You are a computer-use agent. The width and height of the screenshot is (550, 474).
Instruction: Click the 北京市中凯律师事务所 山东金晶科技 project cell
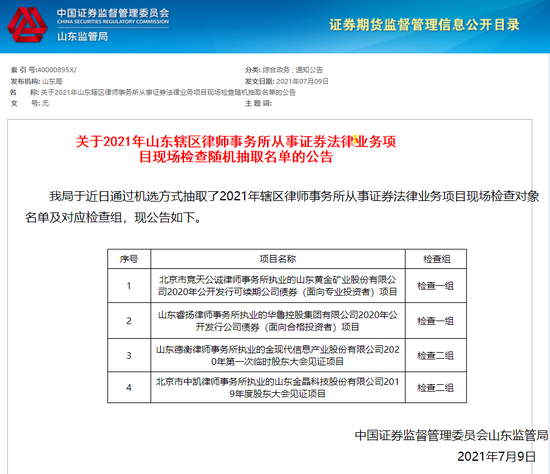pos(278,387)
